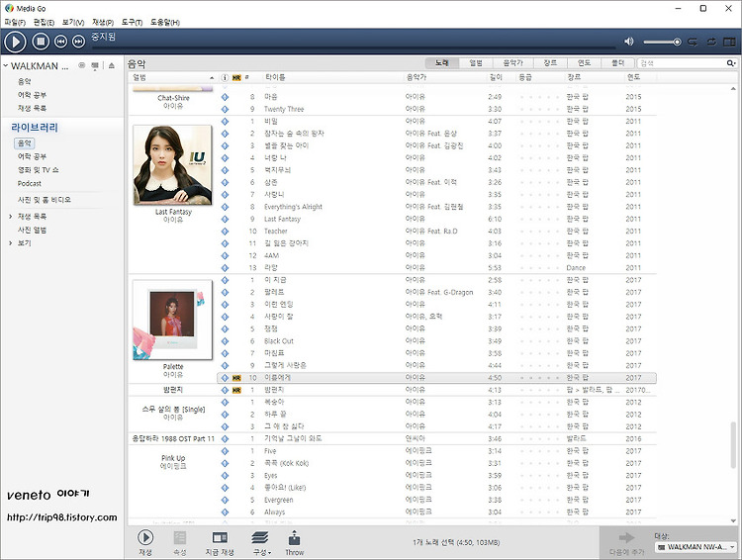Open the 편집(E) menu
Screen dimensions: 742x560
(44, 22)
